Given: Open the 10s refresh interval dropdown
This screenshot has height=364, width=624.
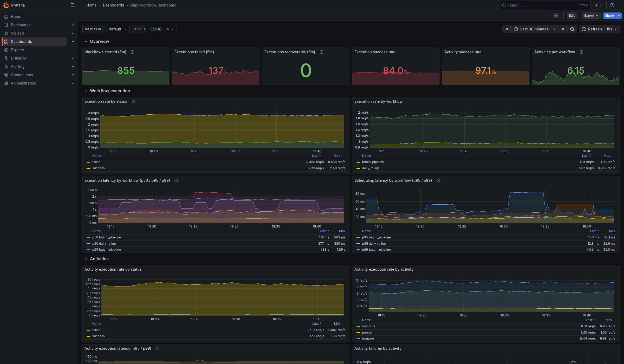Looking at the screenshot, I should pos(611,29).
